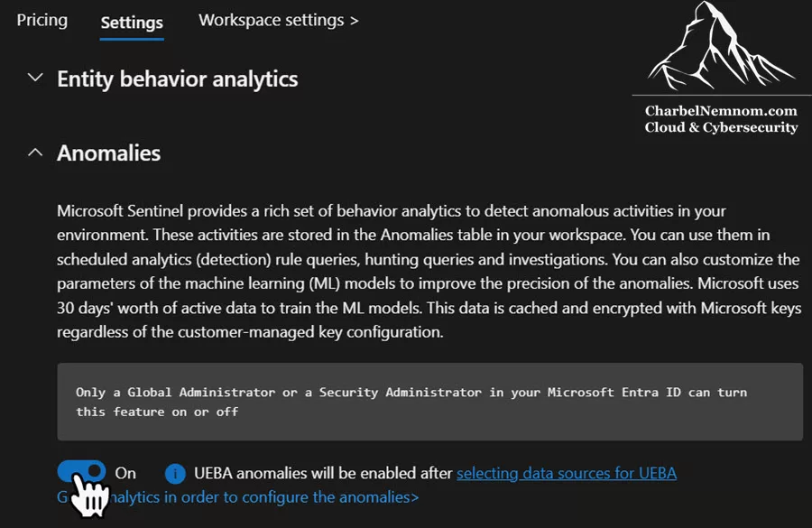The width and height of the screenshot is (812, 528).
Task: Open 'selecting data sources for UEBA' link
Action: 567,473
